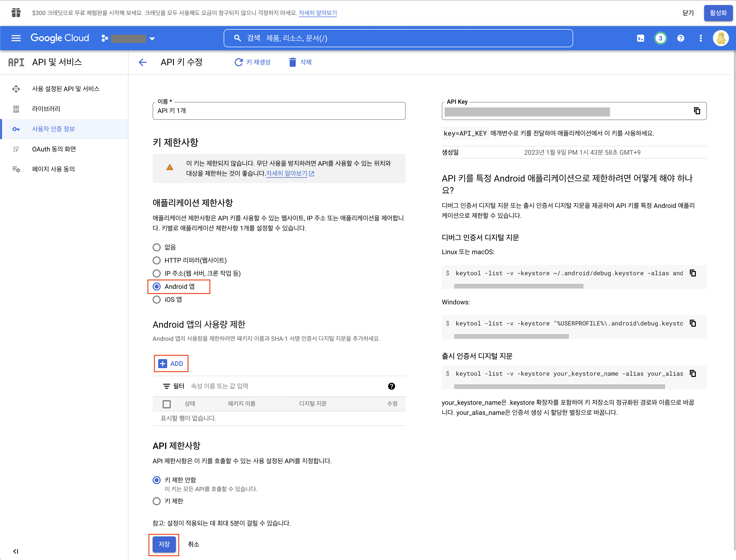Select HTTP 리퍼러(웹사이트) restriction
This screenshot has height=560, width=736.
coord(157,260)
